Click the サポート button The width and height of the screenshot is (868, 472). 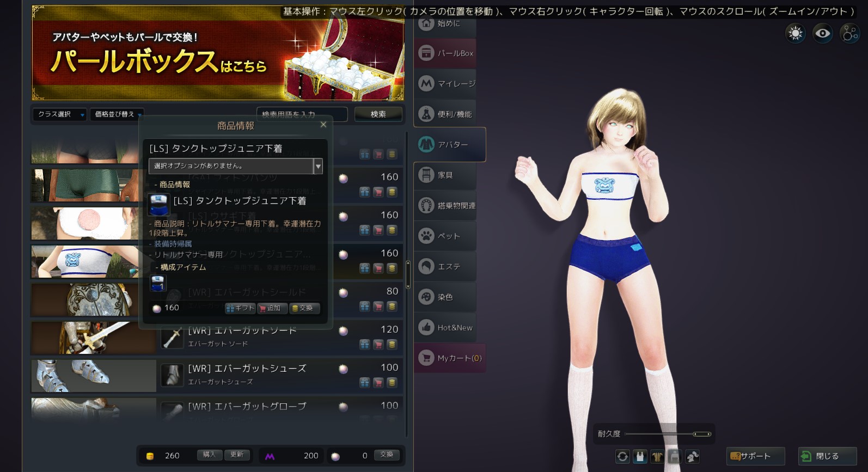[756, 456]
